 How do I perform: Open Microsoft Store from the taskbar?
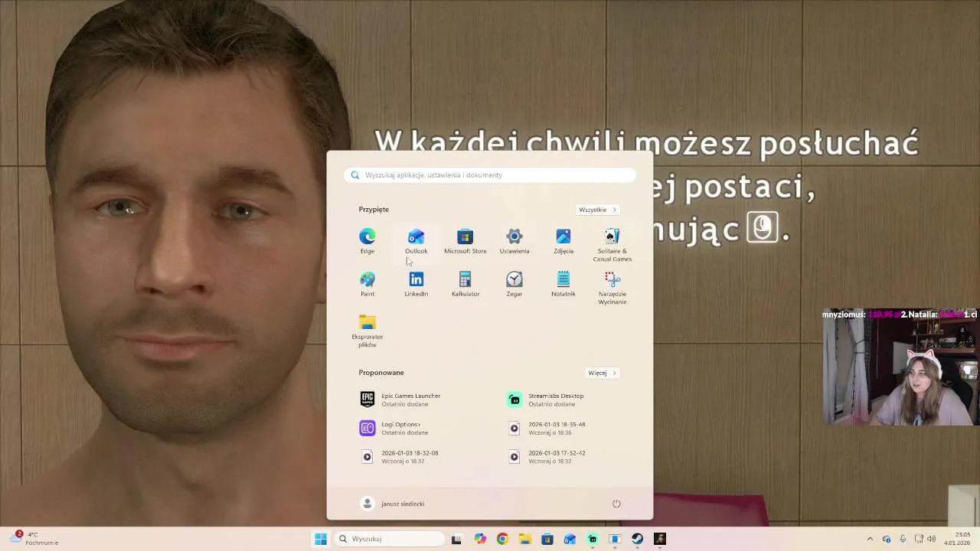click(547, 539)
